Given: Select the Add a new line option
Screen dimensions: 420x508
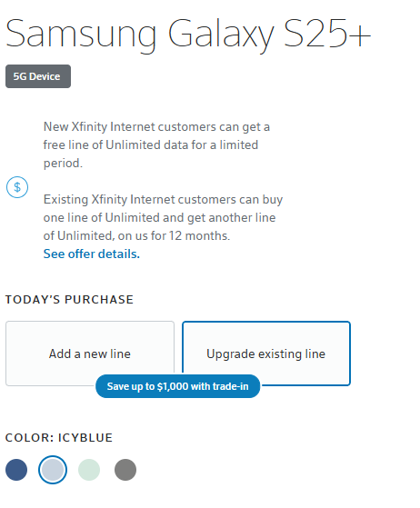Looking at the screenshot, I should coord(90,354).
